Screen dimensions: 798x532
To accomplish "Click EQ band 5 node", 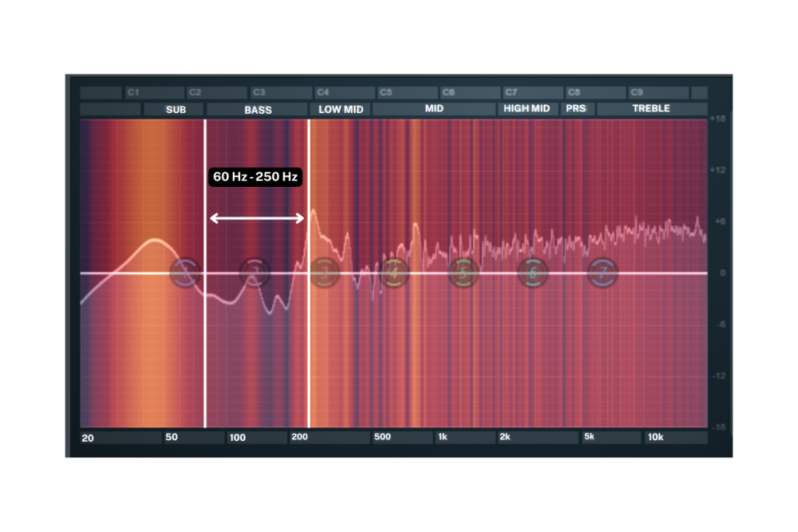I will click(464, 273).
